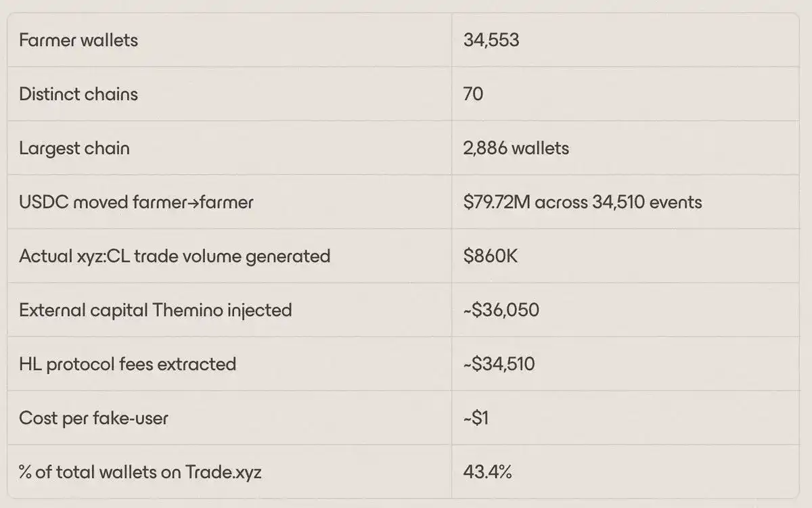Click the "Cost per fake-user" label
Screen dimensions: 812x508
93,418
